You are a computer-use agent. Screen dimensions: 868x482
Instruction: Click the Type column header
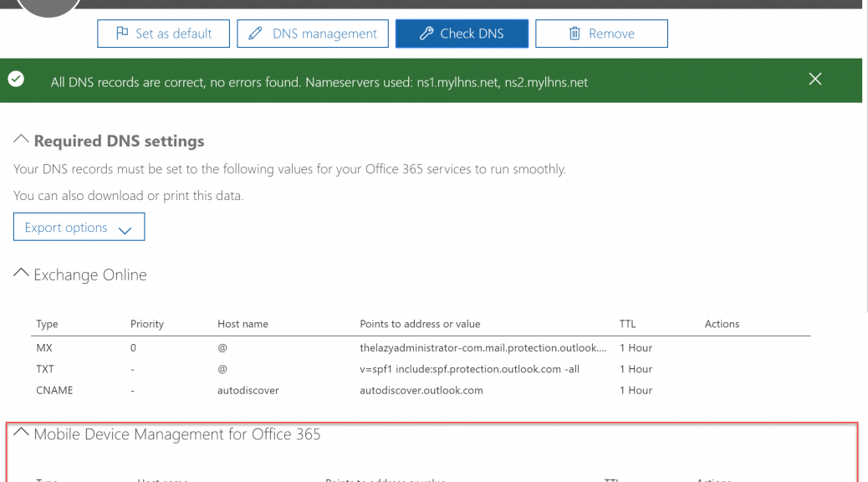click(47, 324)
